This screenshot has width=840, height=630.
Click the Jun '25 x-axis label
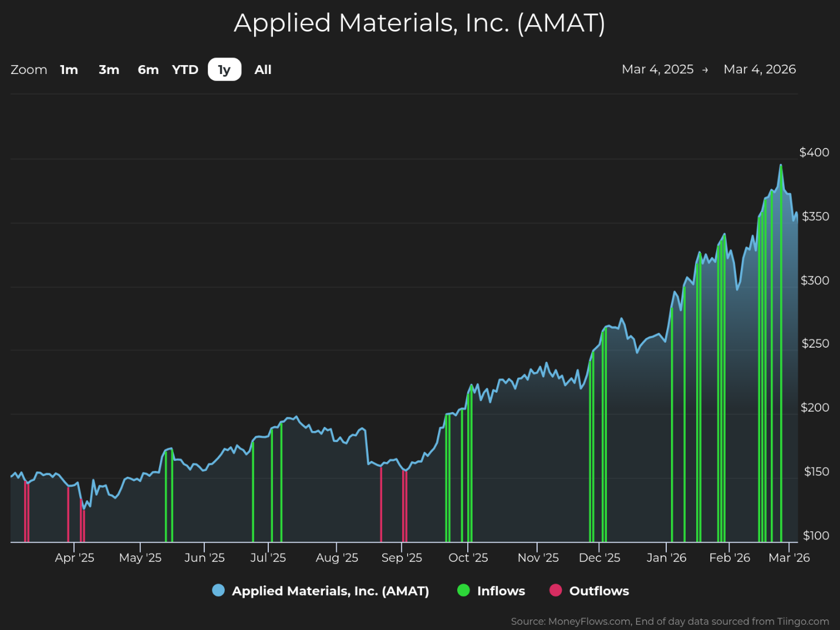[204, 558]
